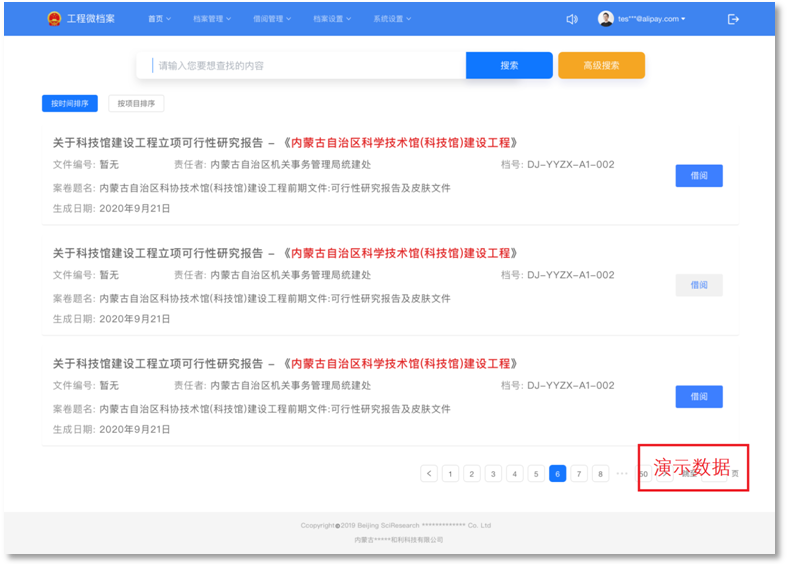The image size is (787, 564).
Task: Click the speaker sound icon in header
Action: pos(572,19)
